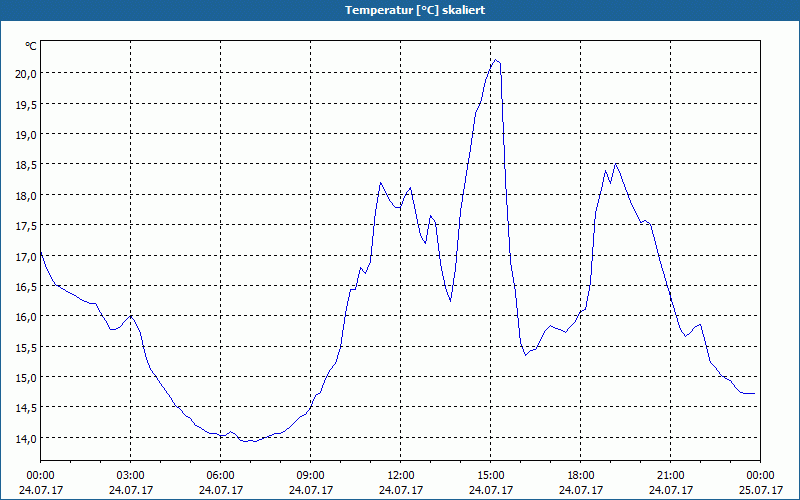Select the 18,0 y-axis label
This screenshot has height=500, width=800.
tap(26, 195)
